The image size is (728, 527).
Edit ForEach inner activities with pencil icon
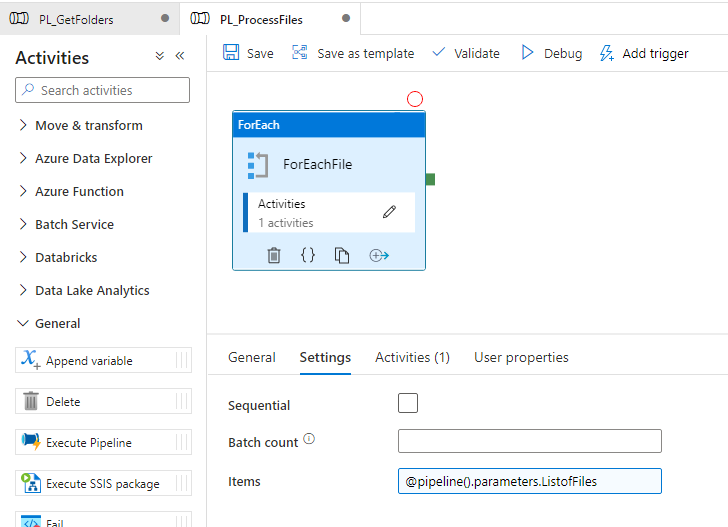coord(389,212)
